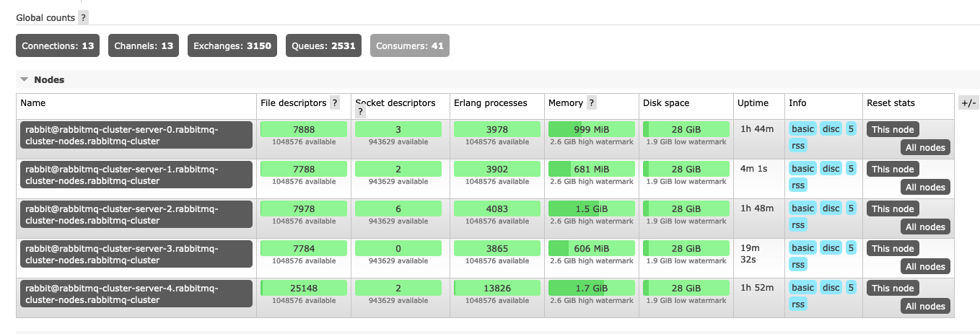Click the uptime value 4m 1s
The height and width of the screenshot is (334, 980).
pos(755,169)
